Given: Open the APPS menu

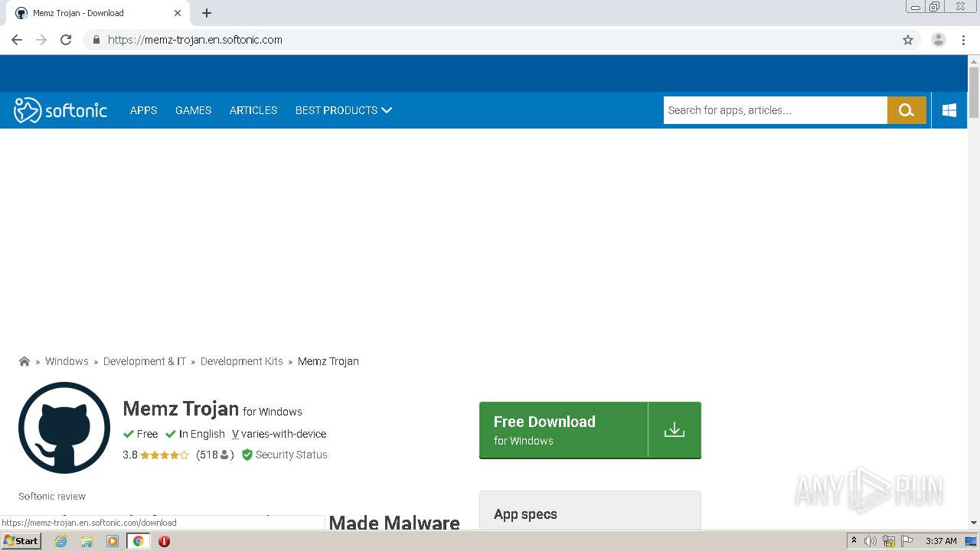Looking at the screenshot, I should coord(143,110).
